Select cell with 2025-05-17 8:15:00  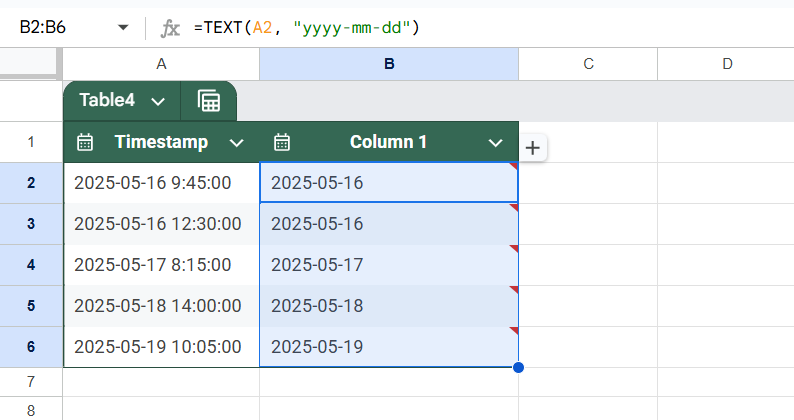point(162,265)
